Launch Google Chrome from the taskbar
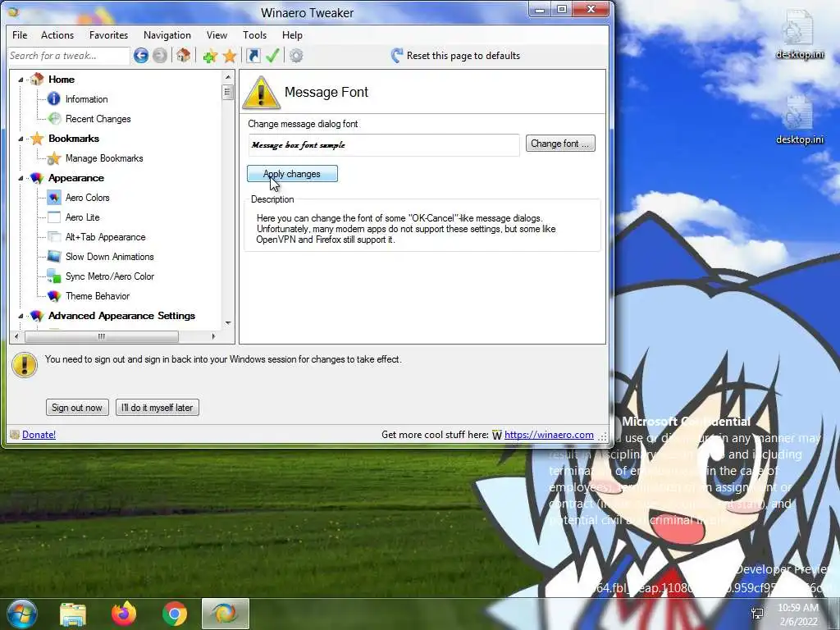Image resolution: width=840 pixels, height=630 pixels. 175,614
